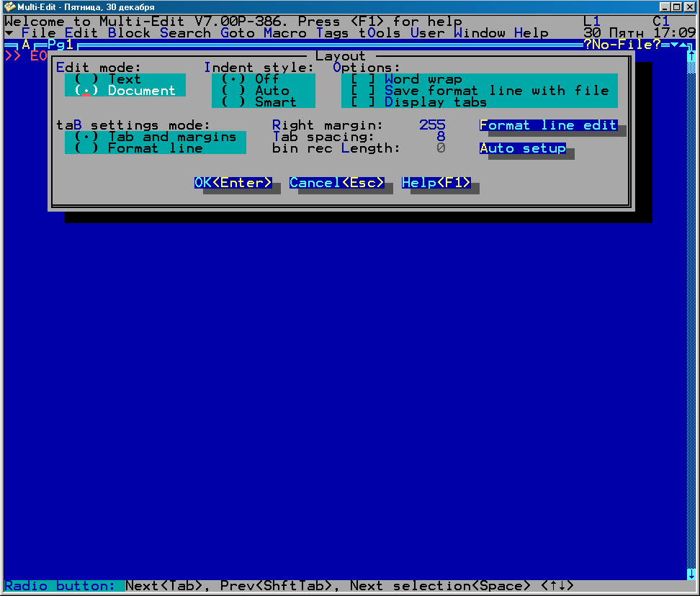The width and height of the screenshot is (700, 596).
Task: Toggle Save format line with file
Action: (x=480, y=91)
